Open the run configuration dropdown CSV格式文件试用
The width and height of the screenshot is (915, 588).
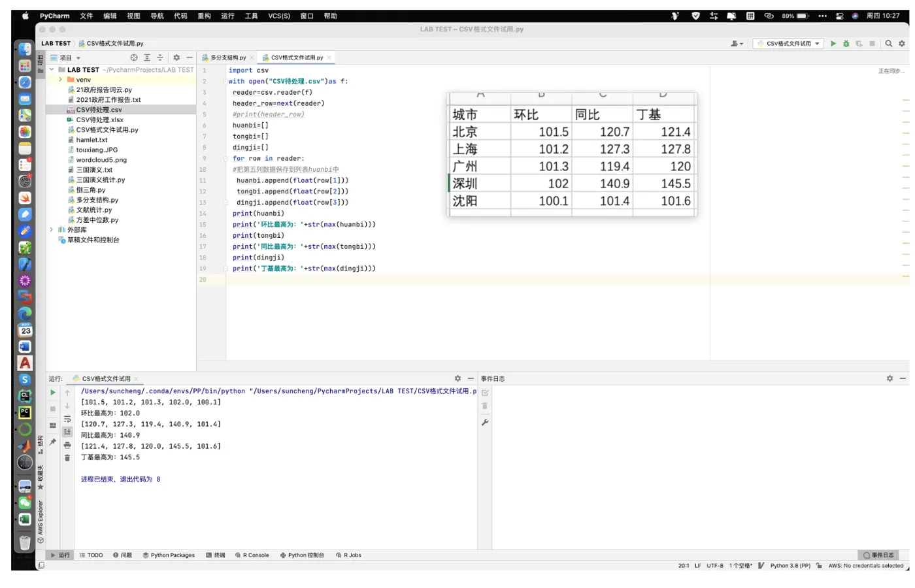(x=788, y=44)
